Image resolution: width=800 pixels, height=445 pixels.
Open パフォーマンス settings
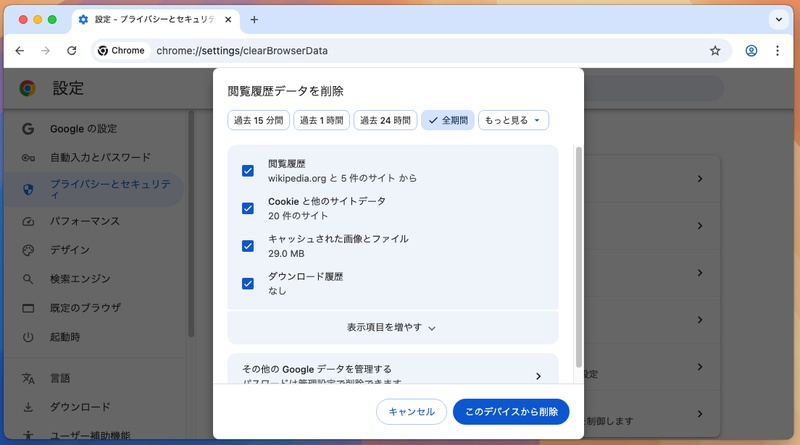tap(85, 221)
